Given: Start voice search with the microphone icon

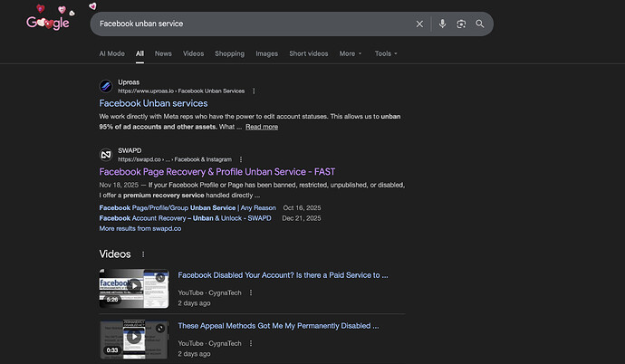Looking at the screenshot, I should tap(442, 24).
